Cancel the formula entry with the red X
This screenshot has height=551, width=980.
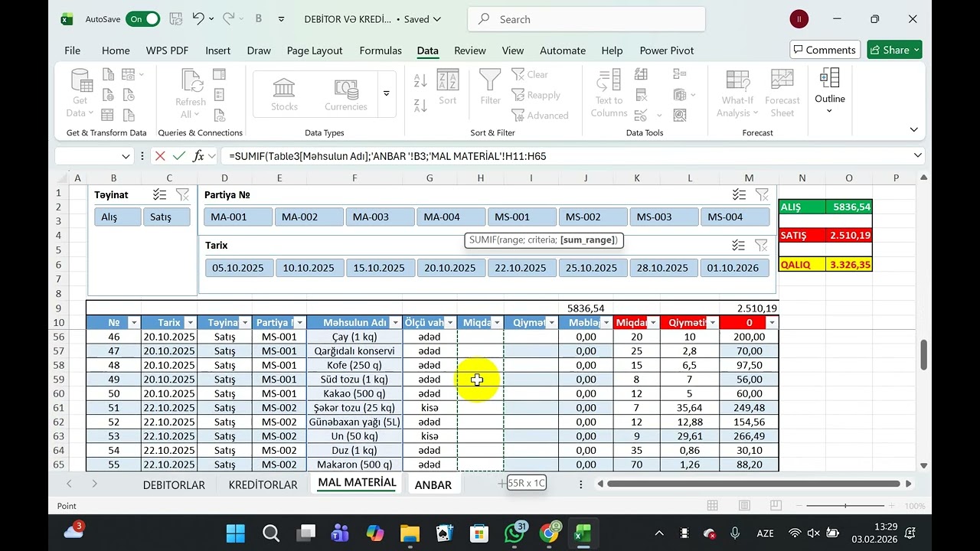click(x=160, y=156)
